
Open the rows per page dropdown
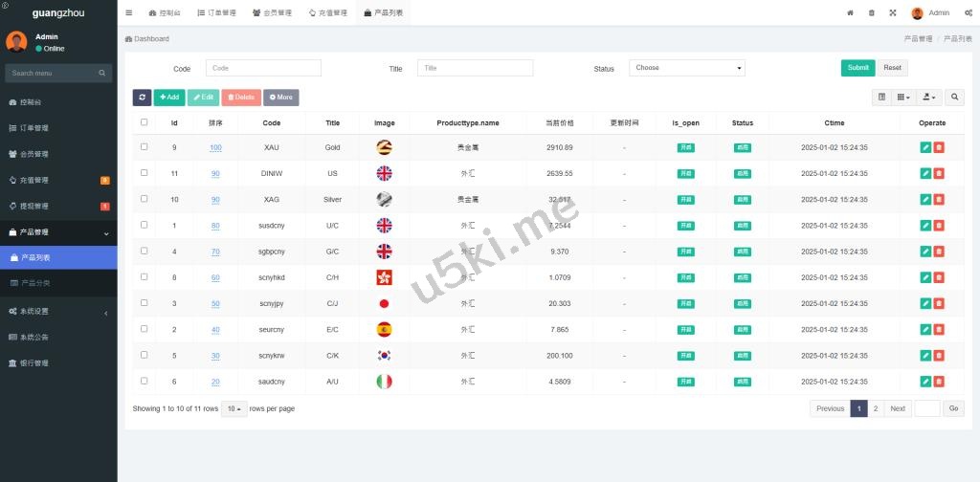pyautogui.click(x=233, y=408)
